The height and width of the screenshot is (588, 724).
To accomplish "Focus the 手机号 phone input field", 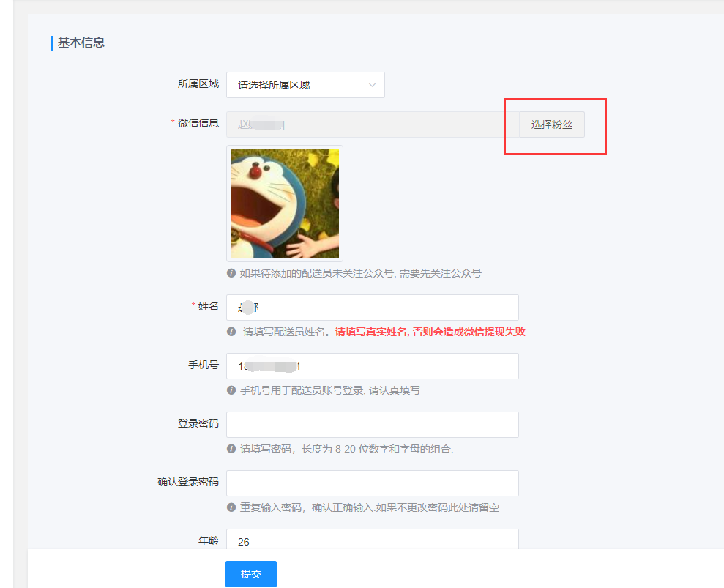I will coord(373,366).
